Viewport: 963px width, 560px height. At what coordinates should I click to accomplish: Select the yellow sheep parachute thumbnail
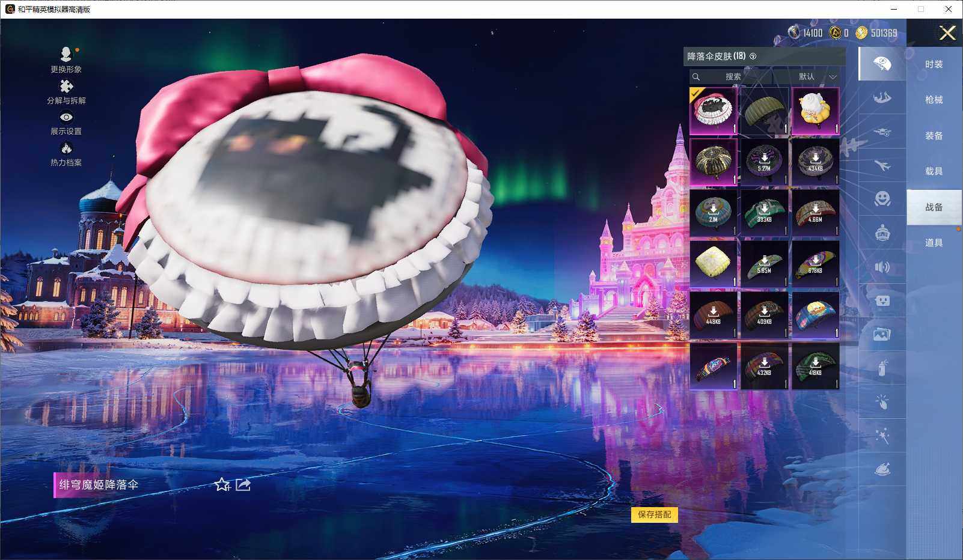pyautogui.click(x=815, y=111)
